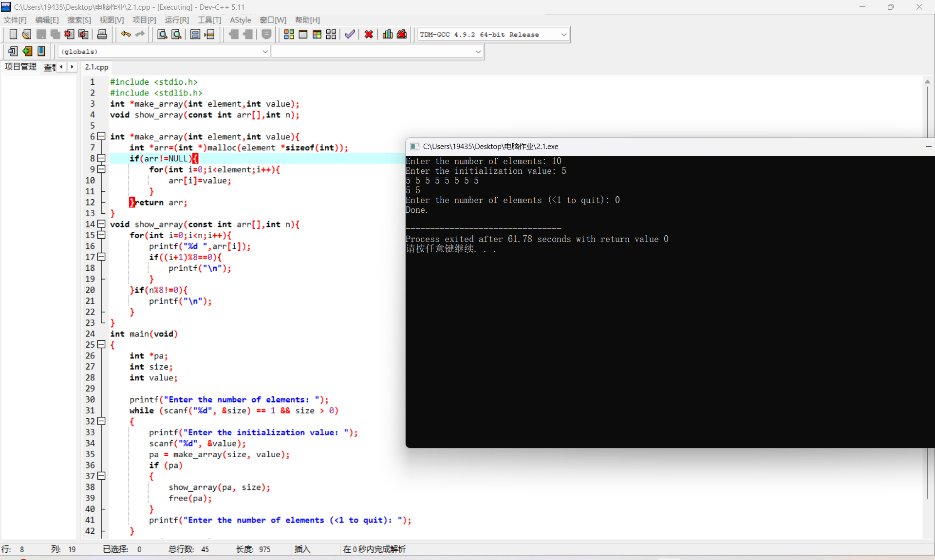Click the Profile Analysis bar chart icon

tap(388, 35)
